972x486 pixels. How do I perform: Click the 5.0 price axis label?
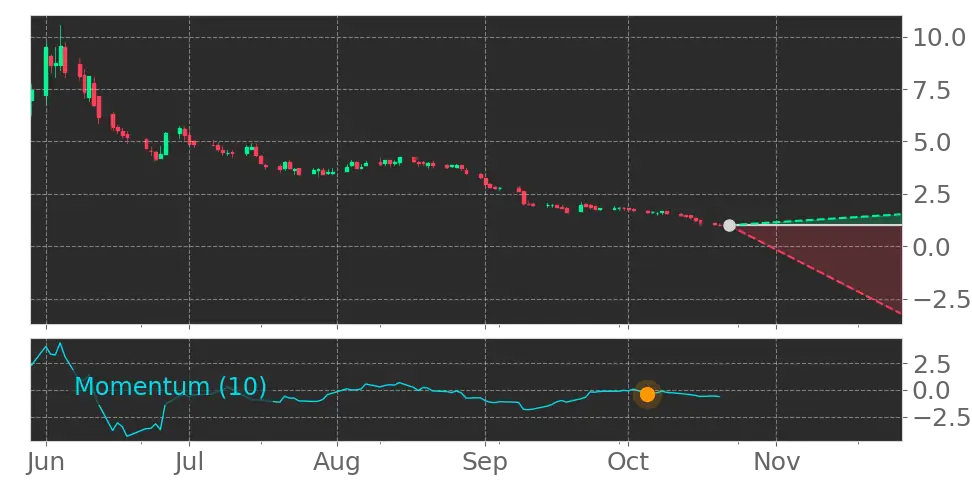930,142
